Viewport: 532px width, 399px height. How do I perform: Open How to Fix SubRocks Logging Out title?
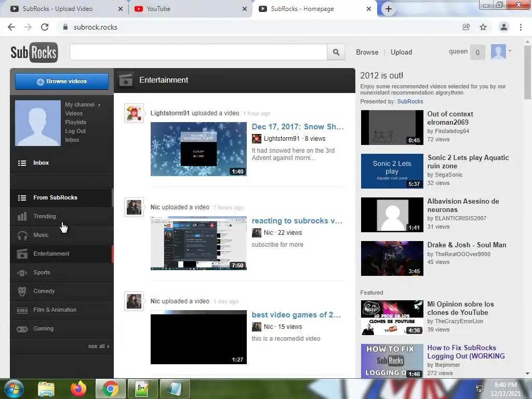[x=466, y=352]
